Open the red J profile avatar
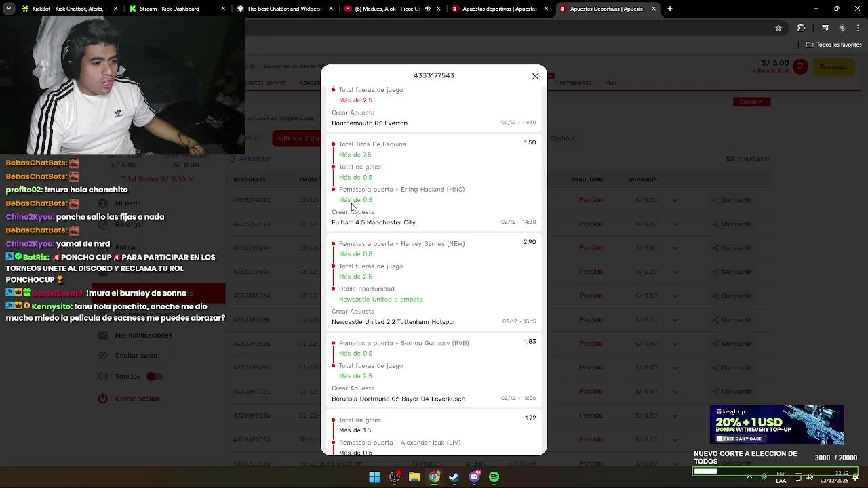 pyautogui.click(x=800, y=66)
